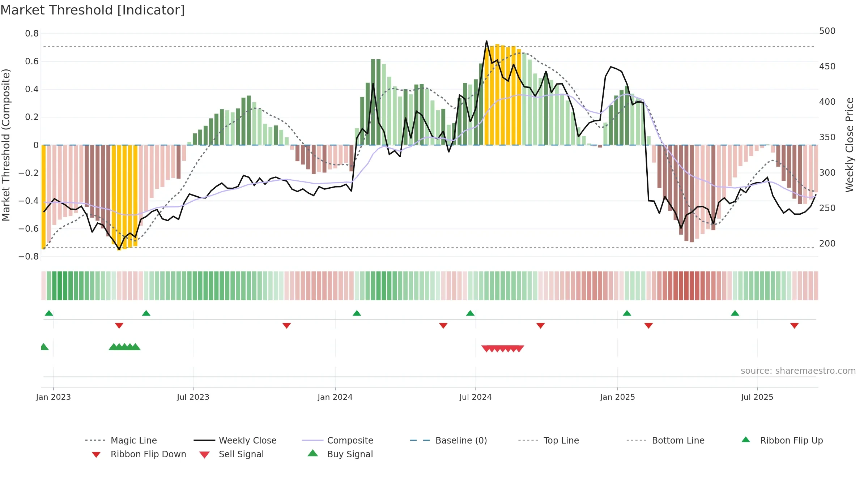Click the Jan 2024 axis label
The width and height of the screenshot is (868, 488).
tap(335, 397)
